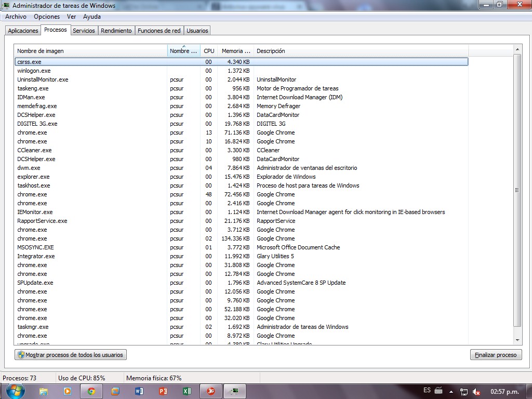Select the winlogon.exe process
This screenshot has width=532, height=399.
pos(241,71)
